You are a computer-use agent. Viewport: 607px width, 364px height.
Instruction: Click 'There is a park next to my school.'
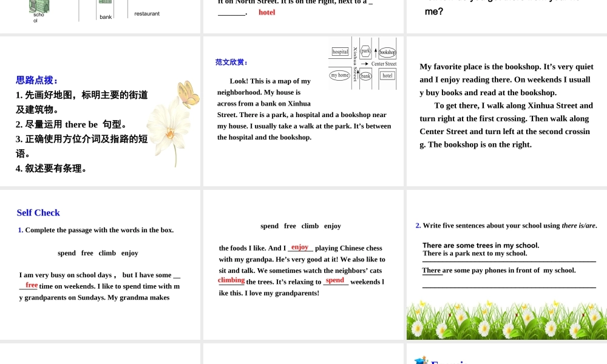[475, 254]
